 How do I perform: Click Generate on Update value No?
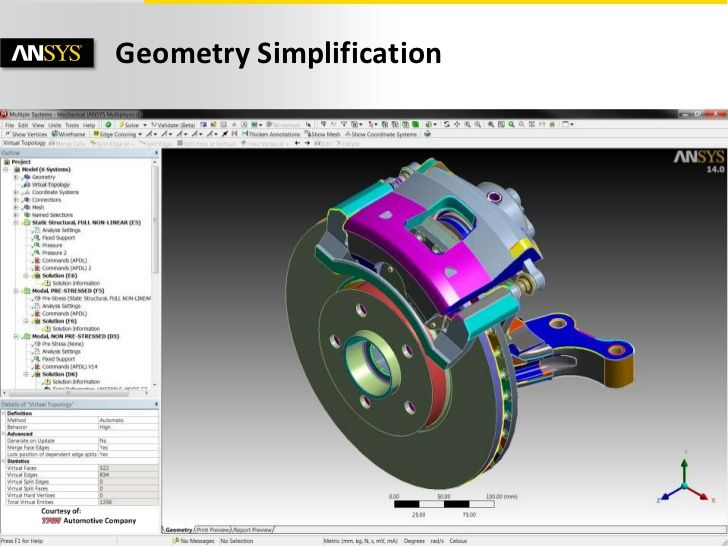(x=128, y=441)
